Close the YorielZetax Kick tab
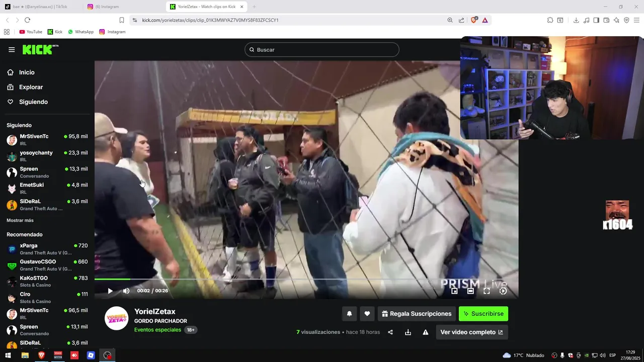The height and width of the screenshot is (362, 644). (x=242, y=7)
